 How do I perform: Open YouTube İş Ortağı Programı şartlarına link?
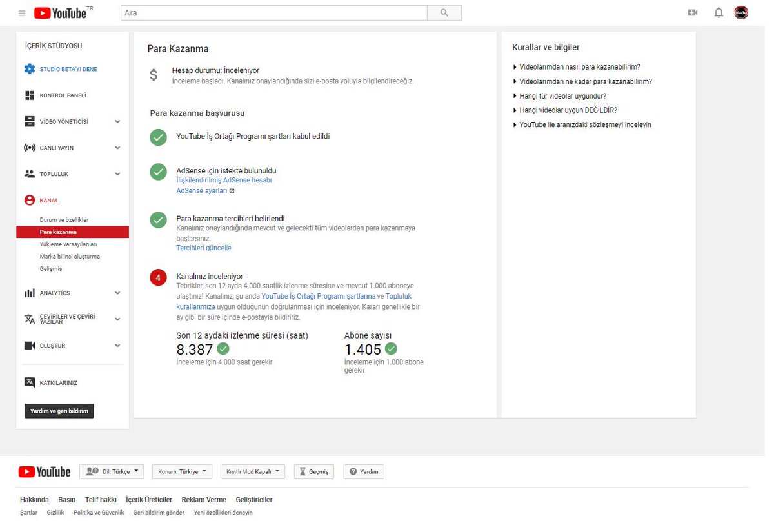[x=319, y=296]
